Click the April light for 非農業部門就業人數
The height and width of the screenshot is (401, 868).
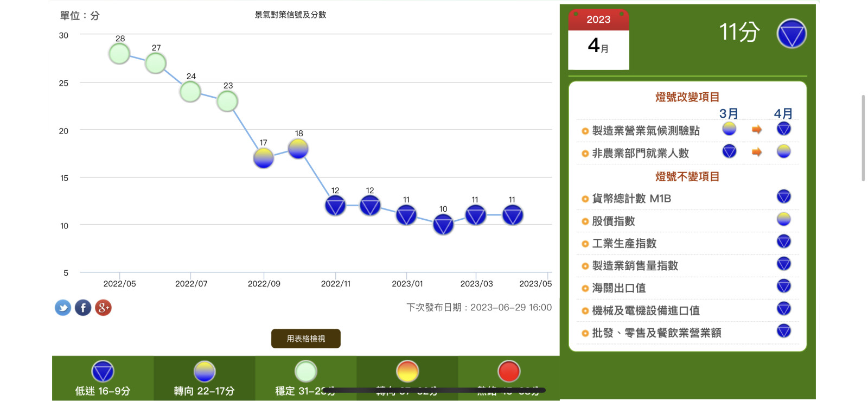click(x=783, y=151)
